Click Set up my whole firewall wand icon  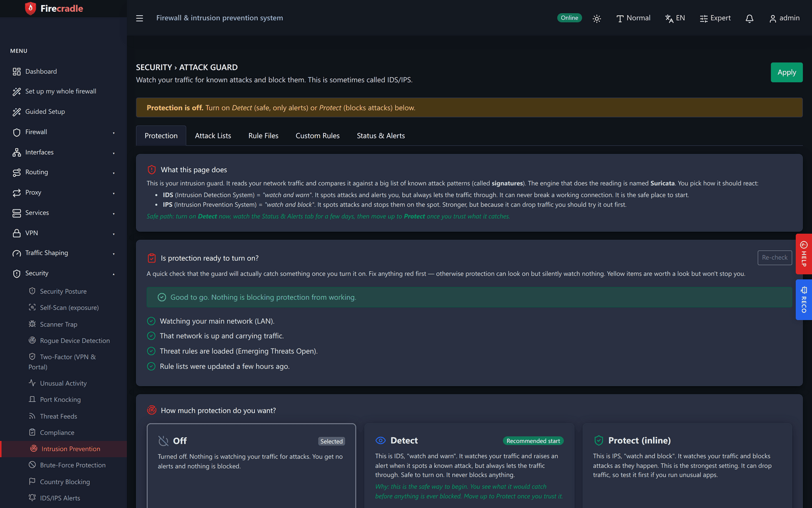pyautogui.click(x=17, y=91)
